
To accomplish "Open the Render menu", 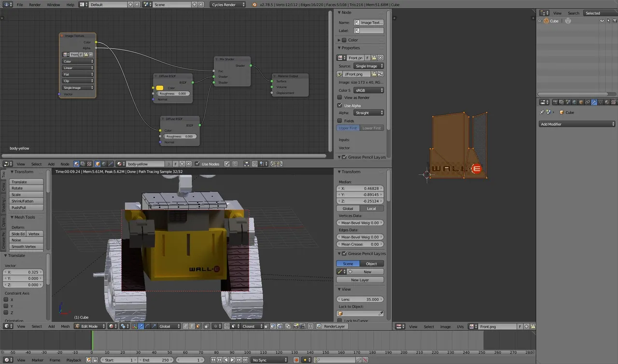I will pyautogui.click(x=35, y=4).
